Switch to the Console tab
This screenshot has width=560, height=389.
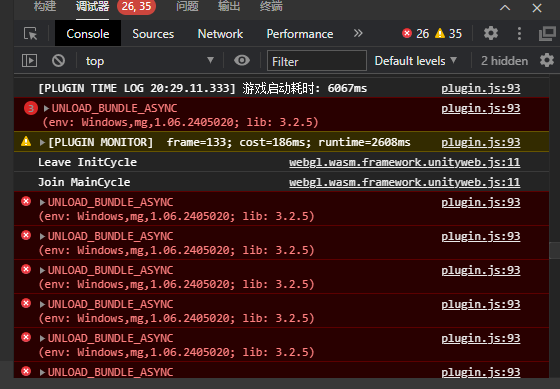[x=88, y=34]
